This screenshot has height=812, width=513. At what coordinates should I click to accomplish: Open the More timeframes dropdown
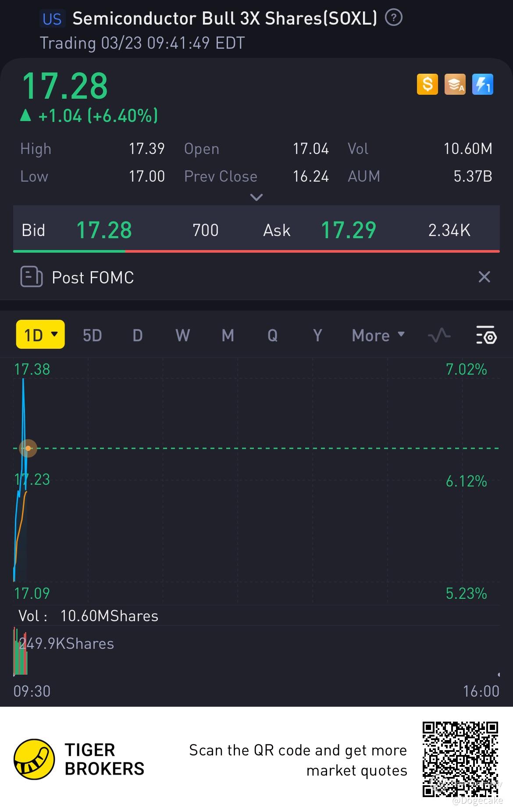coord(378,336)
